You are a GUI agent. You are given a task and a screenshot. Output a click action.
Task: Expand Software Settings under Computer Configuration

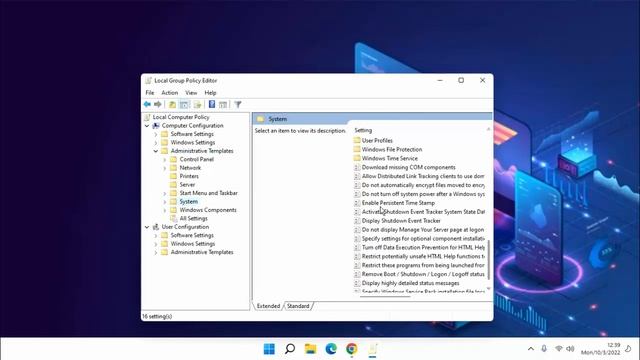pos(156,134)
